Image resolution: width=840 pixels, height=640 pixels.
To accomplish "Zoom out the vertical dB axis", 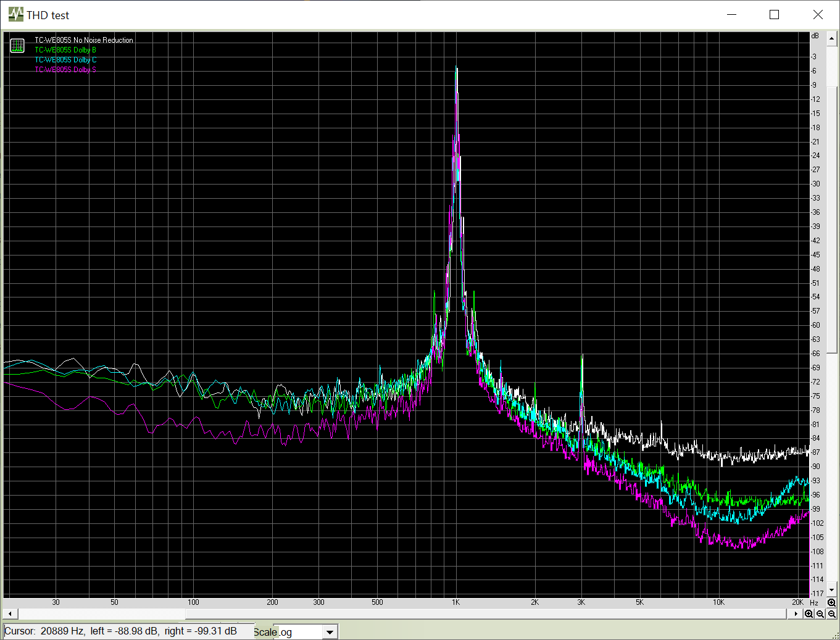I will (831, 613).
